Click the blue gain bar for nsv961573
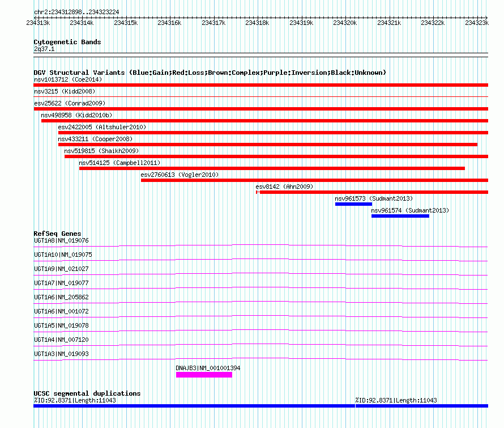This screenshot has height=428, width=504. (x=353, y=204)
